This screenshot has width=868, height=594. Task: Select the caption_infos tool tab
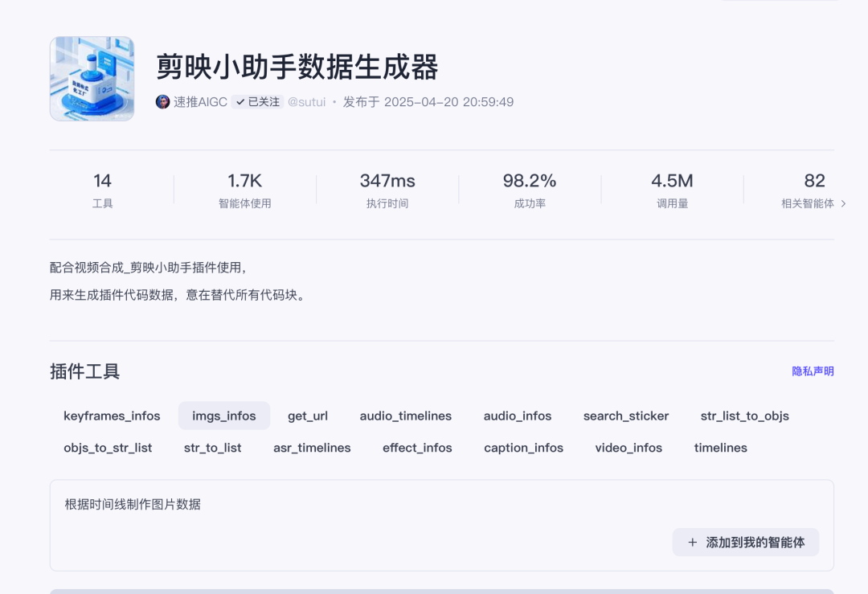[524, 448]
